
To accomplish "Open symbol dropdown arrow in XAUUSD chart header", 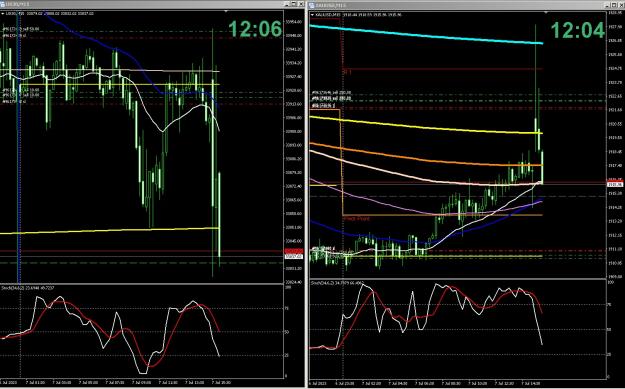I will pos(312,14).
